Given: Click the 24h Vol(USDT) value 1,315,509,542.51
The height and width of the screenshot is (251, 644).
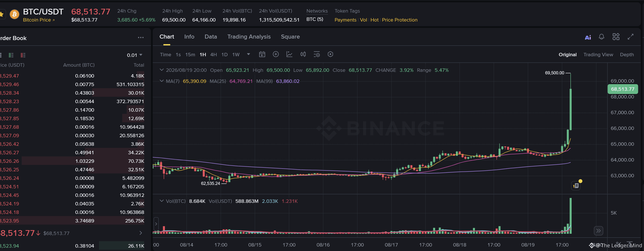Looking at the screenshot, I should 279,20.
